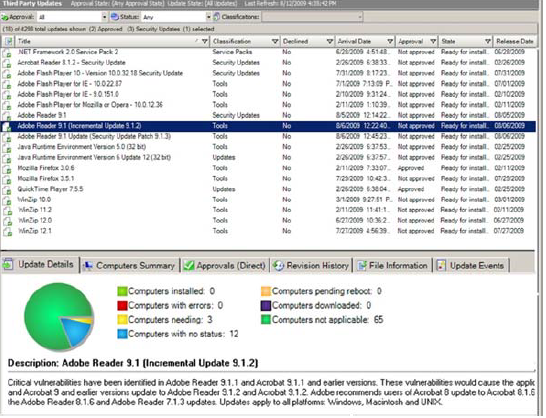Open the Approval column filter arrow
Image resolution: width=546 pixels, height=418 pixels.
click(x=433, y=41)
